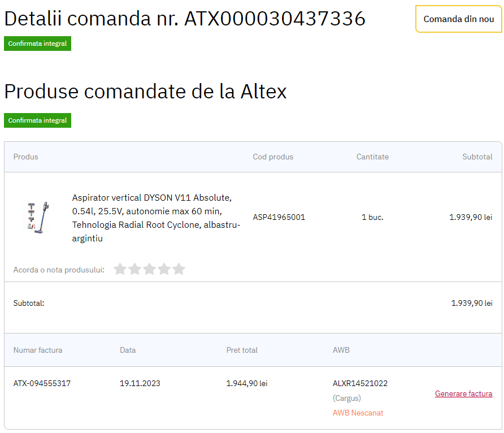Give a five-star product rating

click(179, 269)
